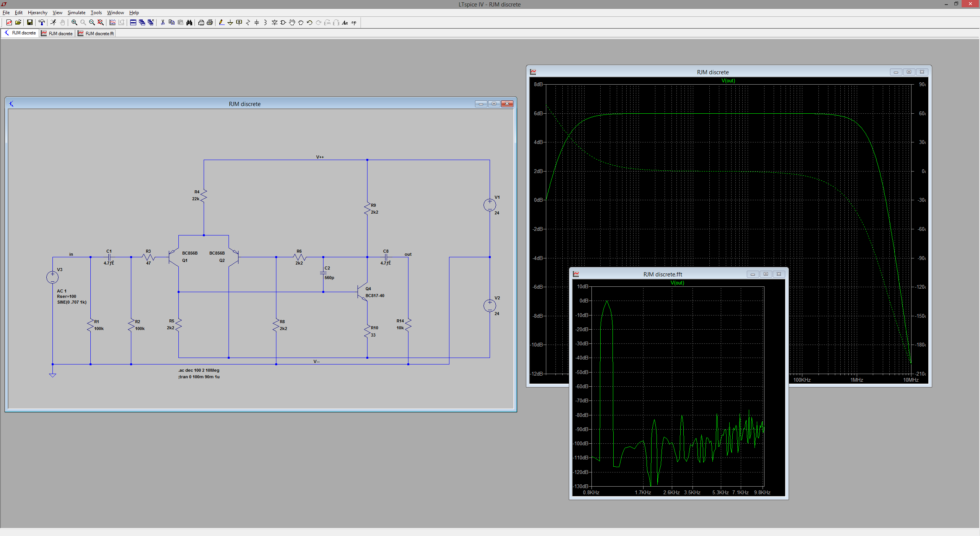This screenshot has height=536, width=980.
Task: Switch to the RJM discrete schematic tab
Action: click(20, 33)
